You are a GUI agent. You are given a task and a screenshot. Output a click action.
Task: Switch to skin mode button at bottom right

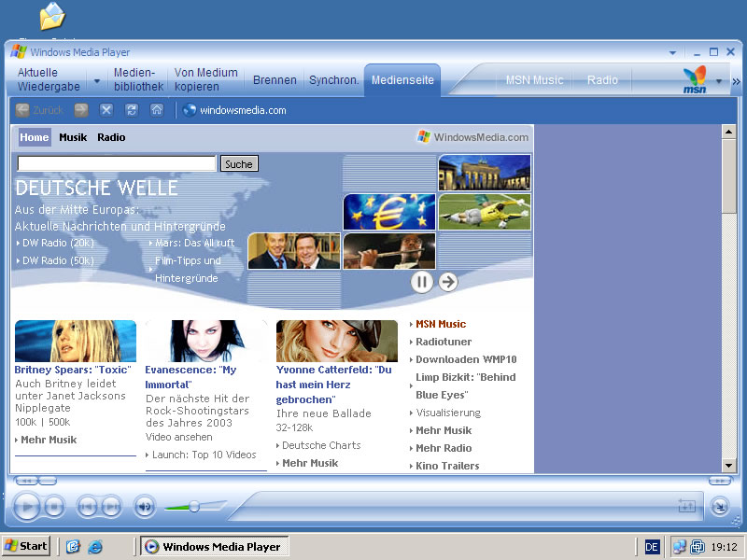tap(719, 506)
